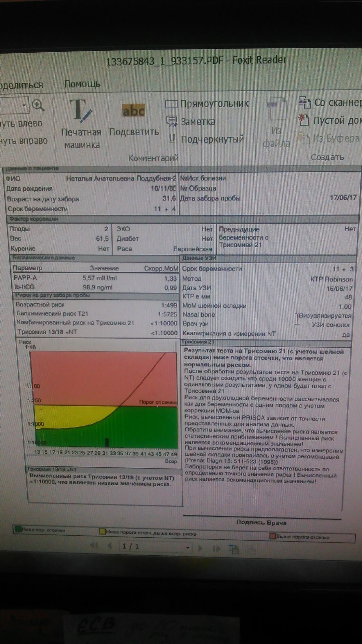The height and width of the screenshot is (644, 362).
Task: Click the fb-hCG parameter row
Action: coord(95,287)
